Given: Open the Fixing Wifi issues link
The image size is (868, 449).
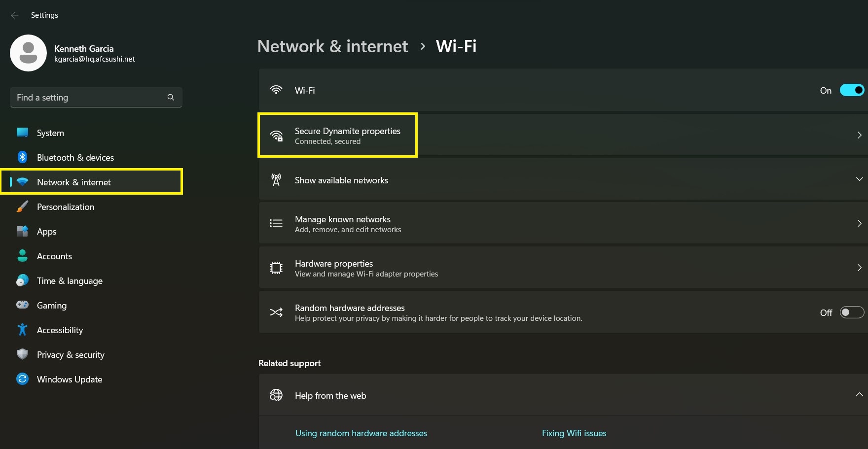Looking at the screenshot, I should point(574,433).
